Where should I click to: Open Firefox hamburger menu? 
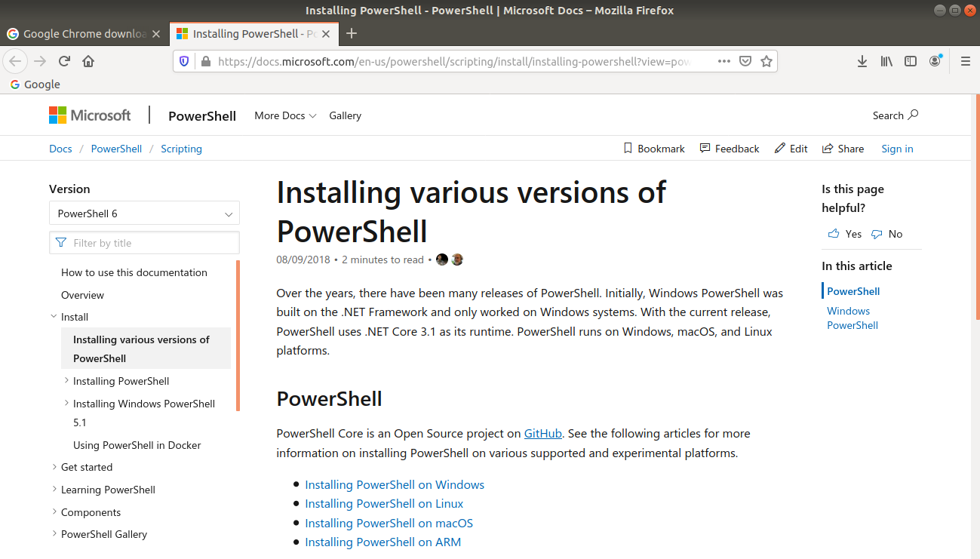pos(965,61)
